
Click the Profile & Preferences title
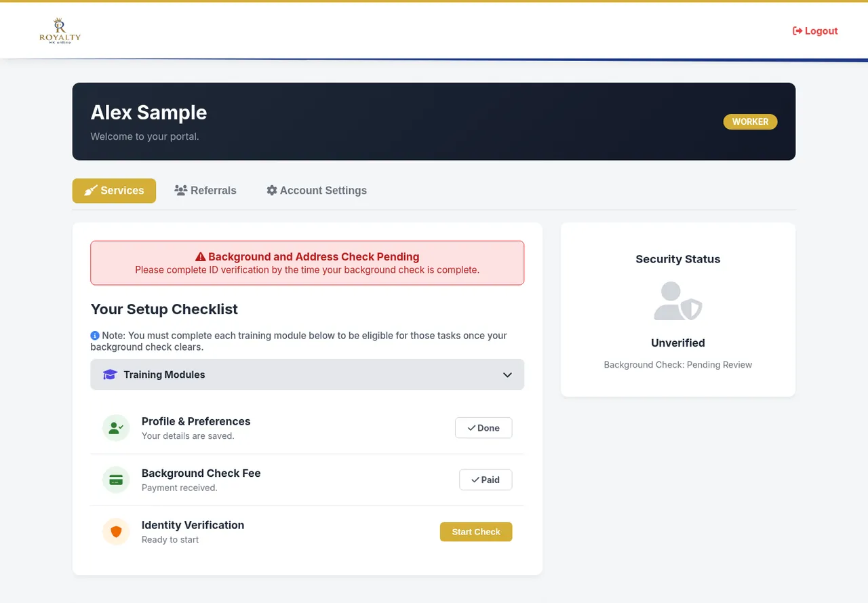[x=196, y=421]
